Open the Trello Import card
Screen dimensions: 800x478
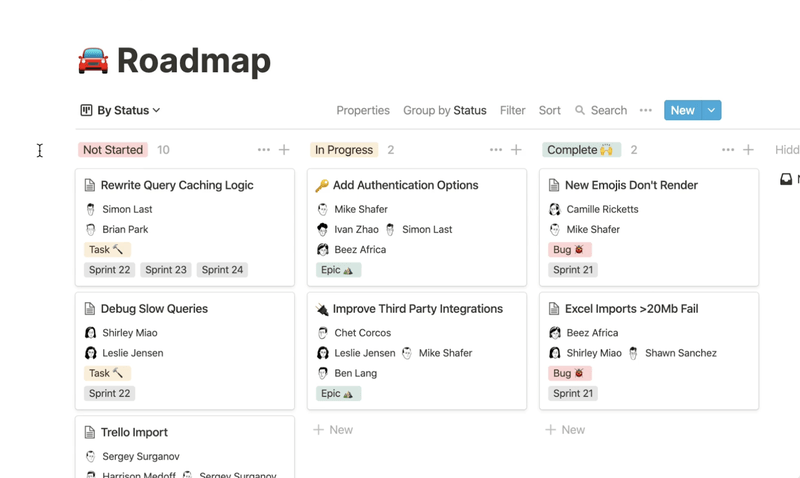(x=185, y=447)
